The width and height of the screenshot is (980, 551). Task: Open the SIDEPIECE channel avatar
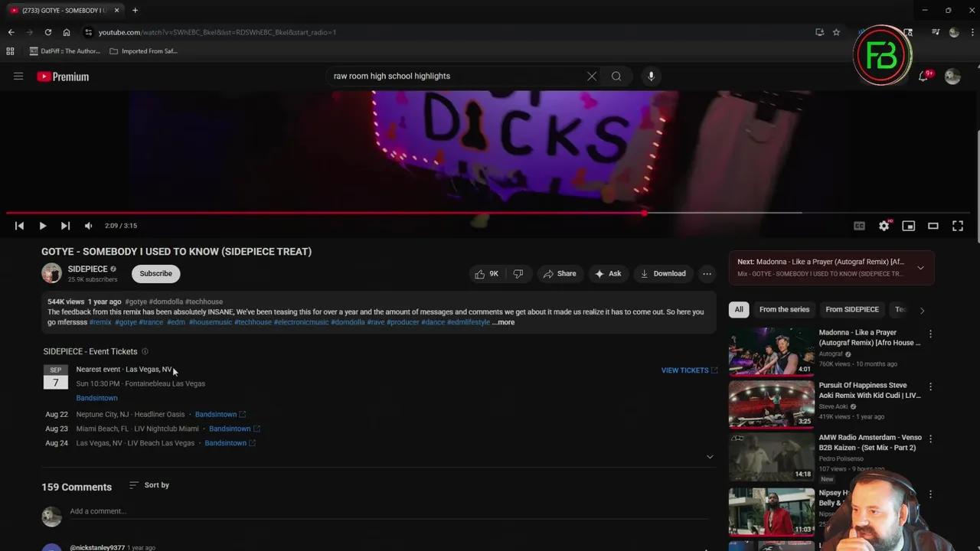point(51,273)
